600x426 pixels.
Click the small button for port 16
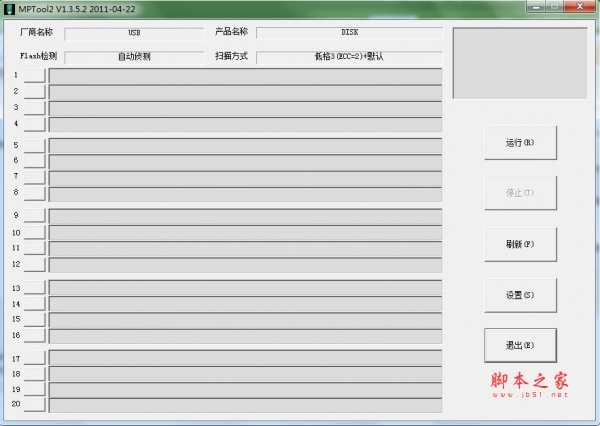click(35, 336)
